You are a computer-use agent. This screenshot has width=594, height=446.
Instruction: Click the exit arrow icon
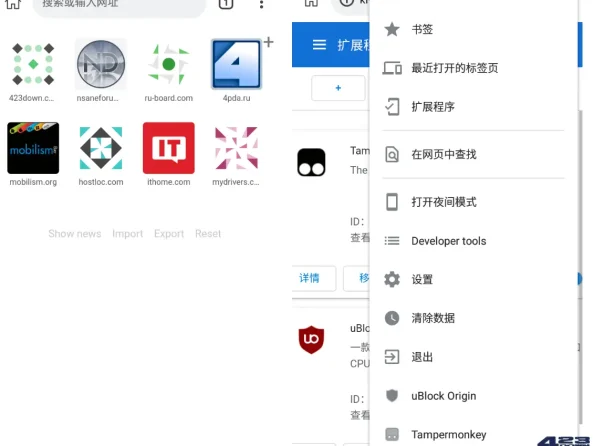coord(392,357)
